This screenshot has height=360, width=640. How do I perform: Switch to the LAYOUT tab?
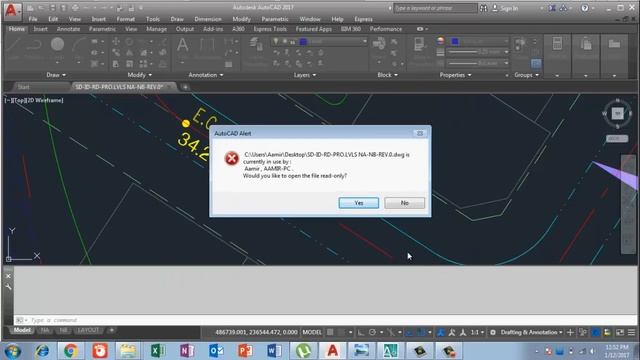point(88,330)
